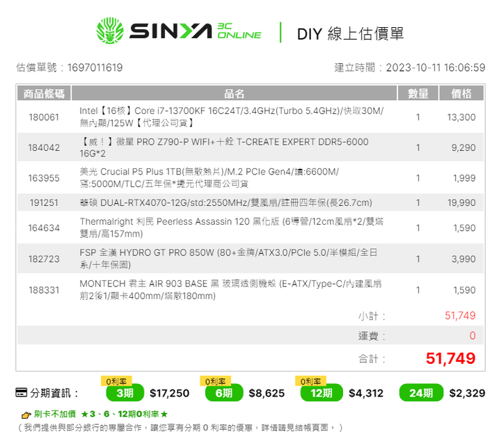
Task: Click the FSP HYDRO GT PRO 850W product name
Action: coord(228,259)
